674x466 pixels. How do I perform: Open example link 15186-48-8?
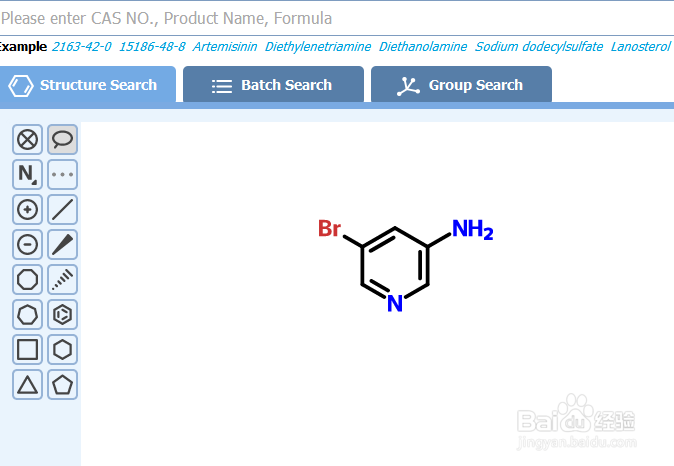152,46
